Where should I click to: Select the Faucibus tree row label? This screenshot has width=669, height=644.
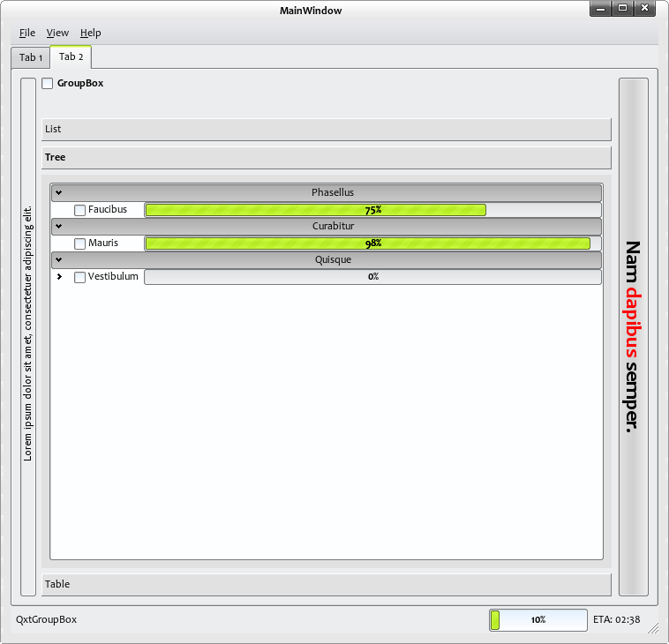108,209
